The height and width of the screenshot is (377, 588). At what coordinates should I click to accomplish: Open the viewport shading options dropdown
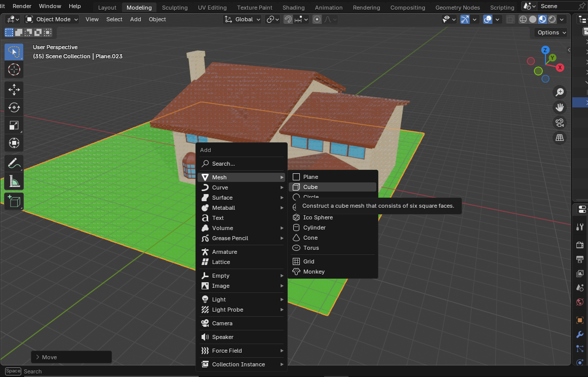562,19
